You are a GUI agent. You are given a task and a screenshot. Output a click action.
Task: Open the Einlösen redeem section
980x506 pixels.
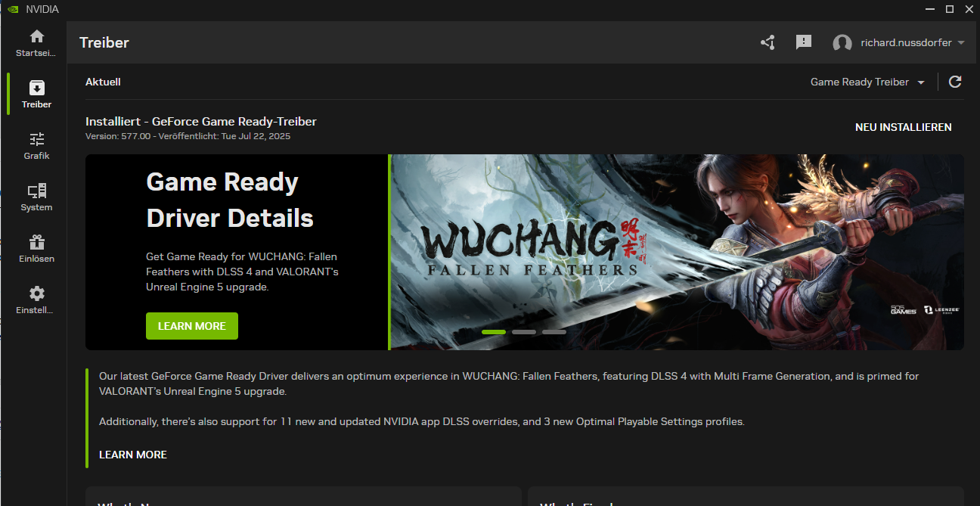click(x=36, y=249)
